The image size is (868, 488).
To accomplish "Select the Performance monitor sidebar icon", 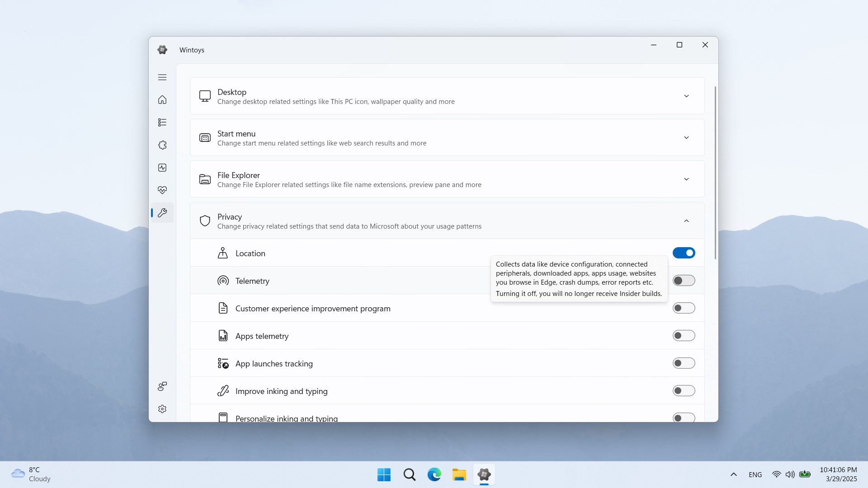I will coord(162,168).
